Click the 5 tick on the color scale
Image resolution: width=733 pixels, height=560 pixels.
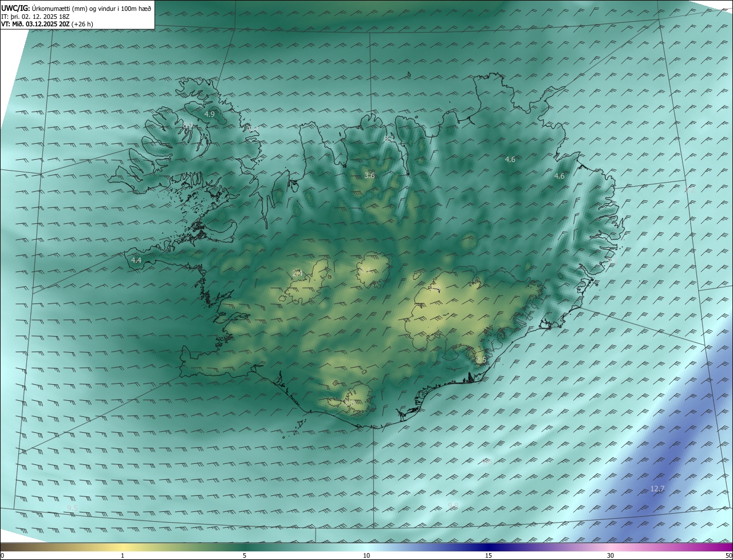[245, 555]
